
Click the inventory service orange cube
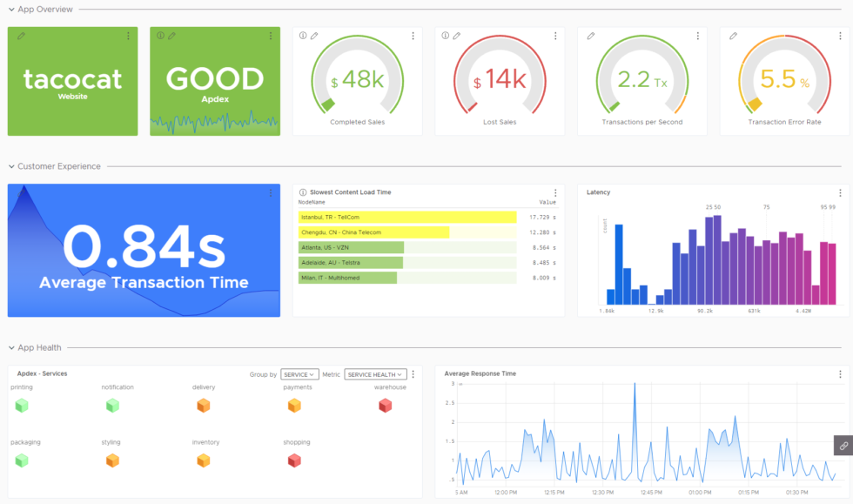[x=205, y=460]
